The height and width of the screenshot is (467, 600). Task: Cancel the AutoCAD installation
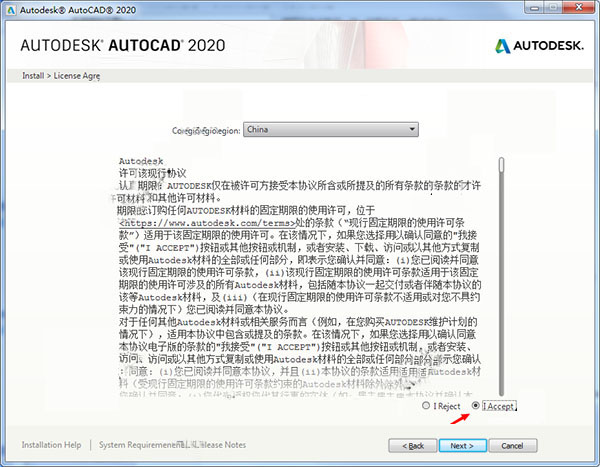point(513,446)
